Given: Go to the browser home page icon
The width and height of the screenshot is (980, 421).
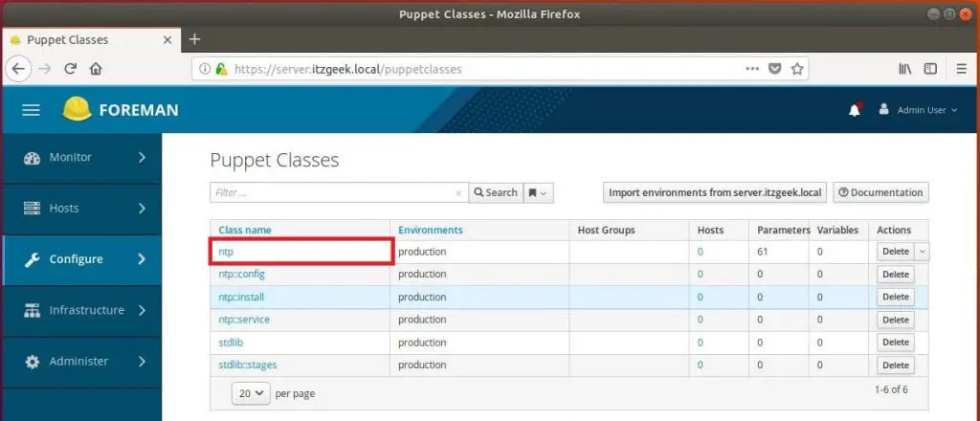Looking at the screenshot, I should [96, 69].
